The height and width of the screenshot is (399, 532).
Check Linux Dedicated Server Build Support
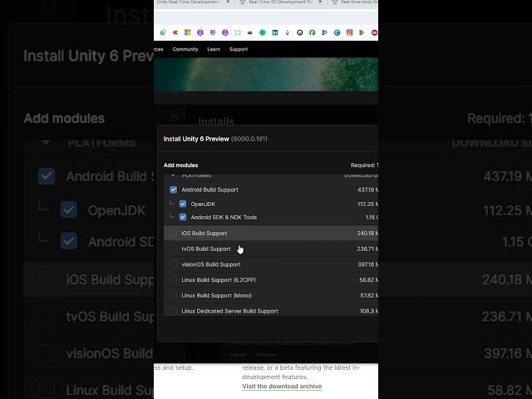coord(174,311)
